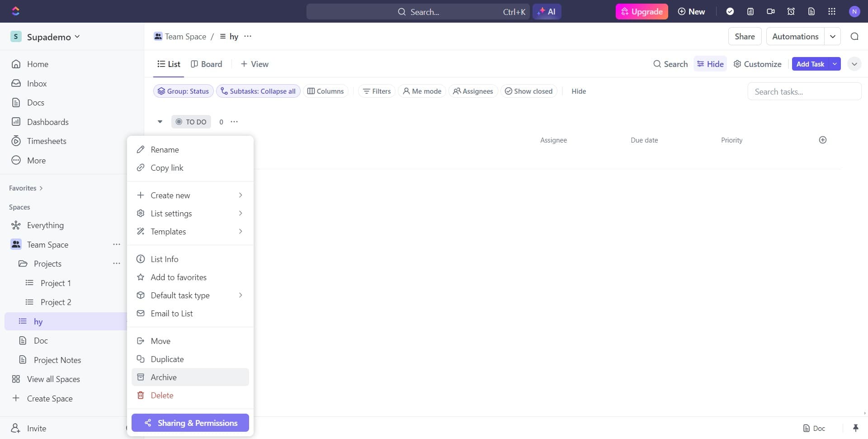868x439 pixels.
Task: Click the Upgrade button
Action: click(642, 11)
